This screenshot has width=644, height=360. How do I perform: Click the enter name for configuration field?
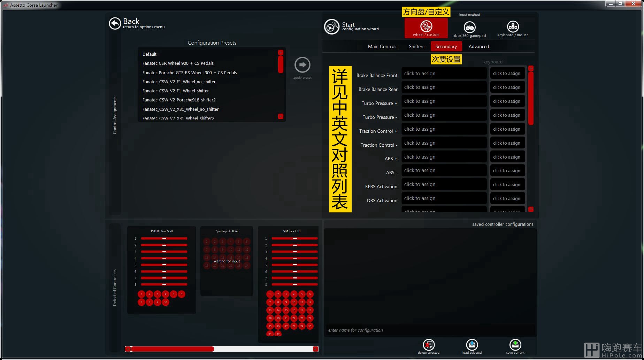(x=430, y=330)
